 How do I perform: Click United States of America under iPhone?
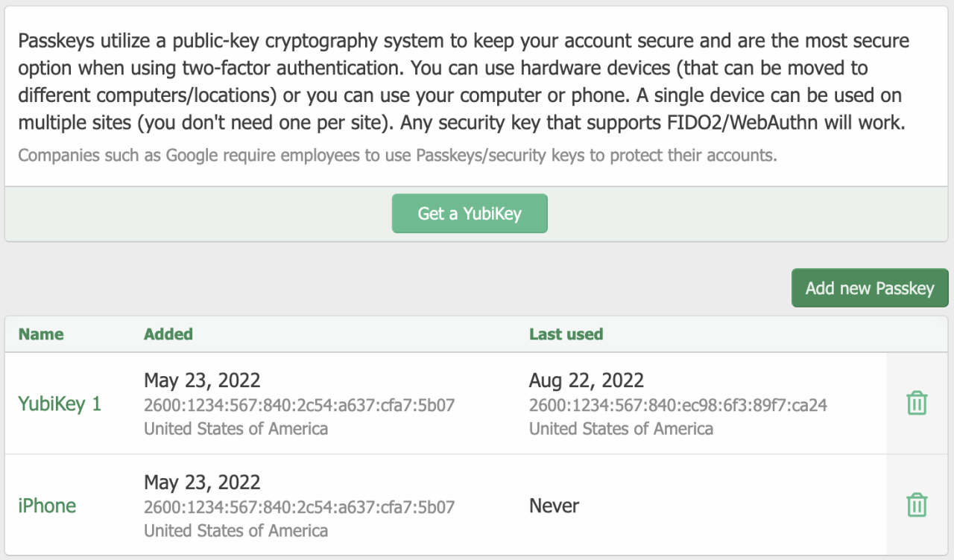[x=236, y=531]
